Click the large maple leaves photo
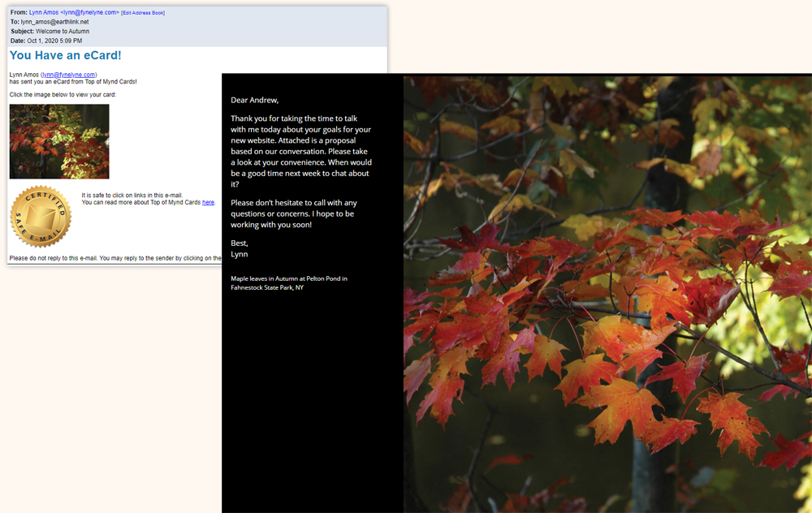Viewport: 812px width, 513px height. point(607,294)
